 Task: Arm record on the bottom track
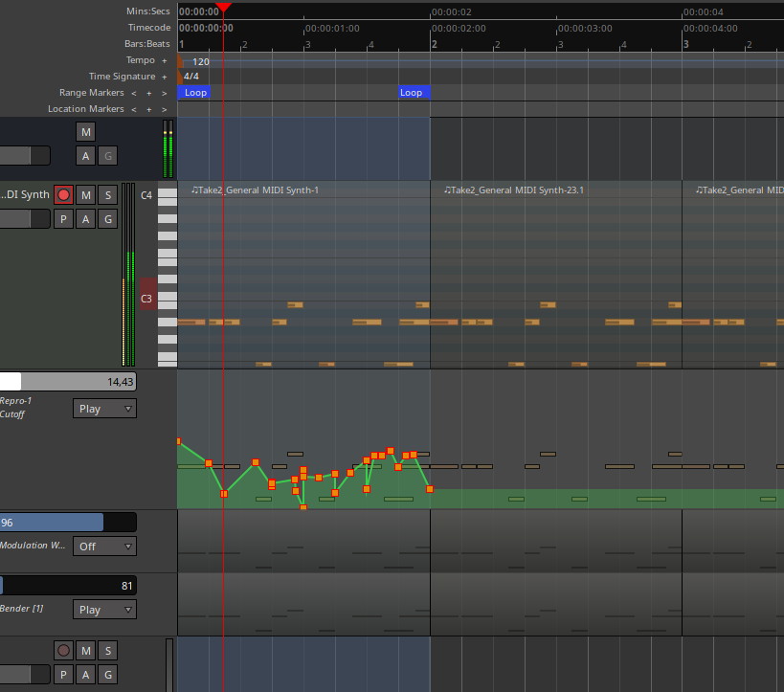point(63,651)
